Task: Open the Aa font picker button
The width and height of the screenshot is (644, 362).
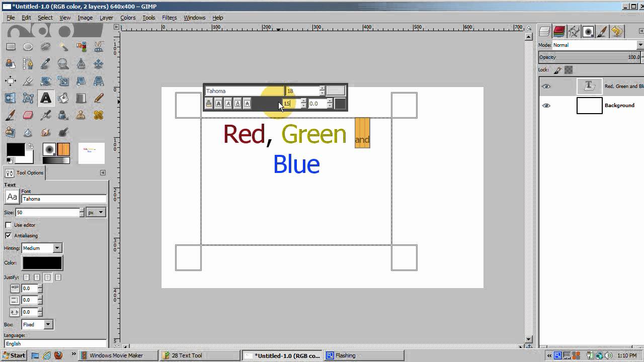Action: point(12,197)
